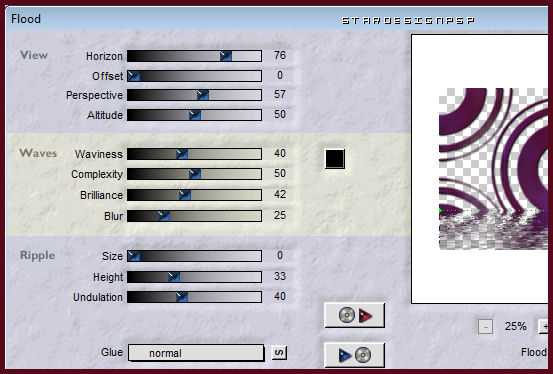Screen dimensions: 553x374
Task: Click the Complexity slider track
Action: pyautogui.click(x=194, y=174)
